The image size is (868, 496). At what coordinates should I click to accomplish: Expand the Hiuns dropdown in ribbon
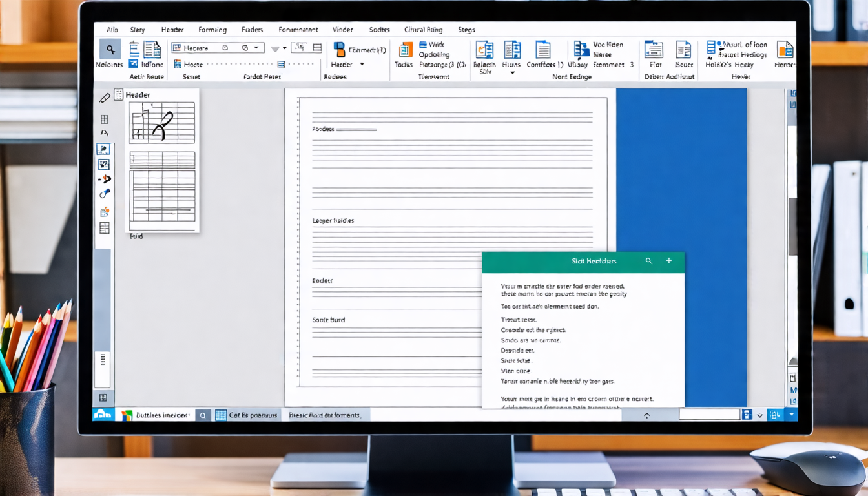coord(512,73)
